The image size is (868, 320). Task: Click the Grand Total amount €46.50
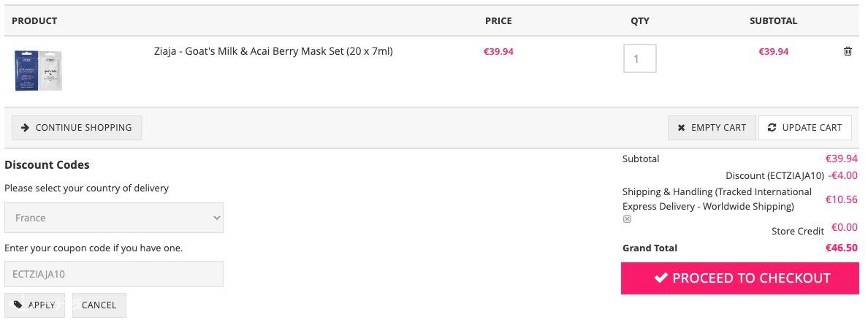click(842, 248)
